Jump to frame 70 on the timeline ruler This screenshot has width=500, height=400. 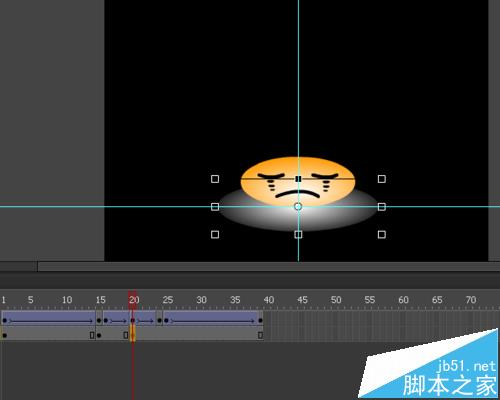tap(471, 299)
